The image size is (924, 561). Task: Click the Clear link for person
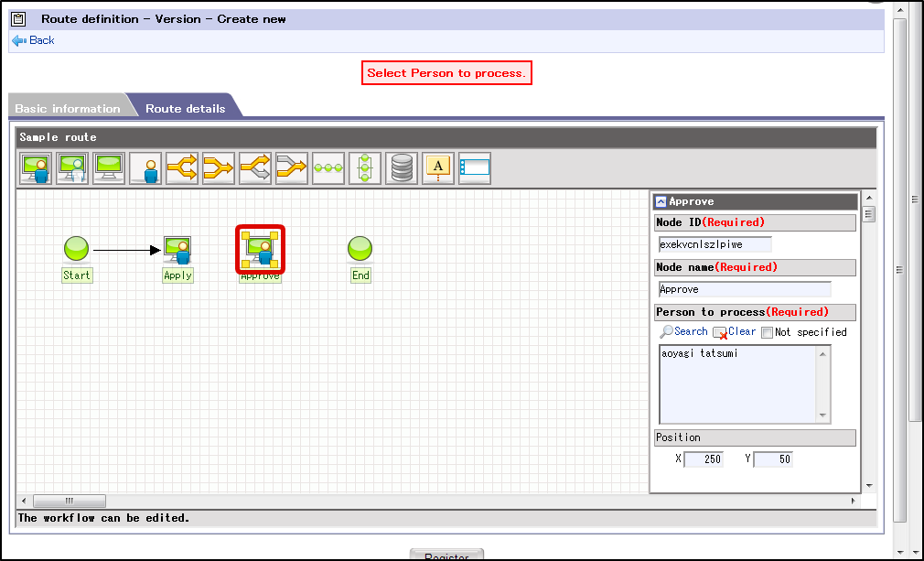tap(741, 331)
